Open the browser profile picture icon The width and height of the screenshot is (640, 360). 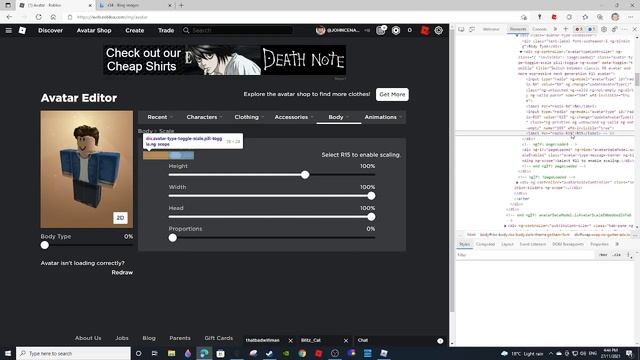[615, 17]
